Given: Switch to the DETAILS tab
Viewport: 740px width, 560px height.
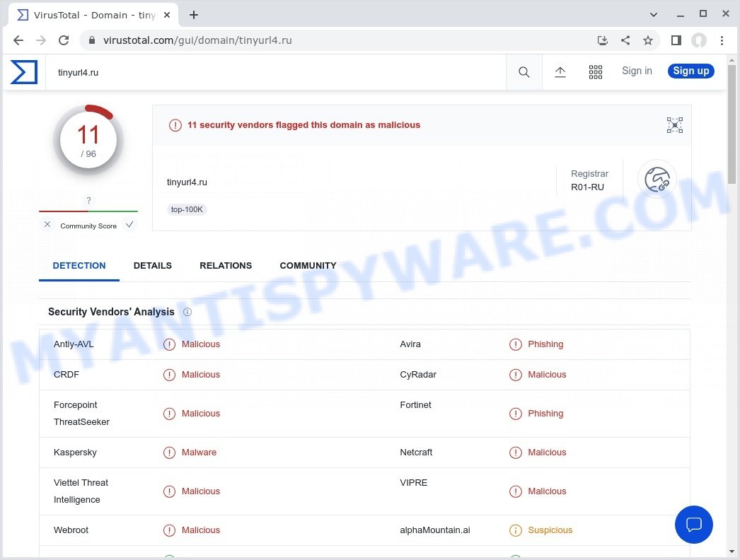Looking at the screenshot, I should (152, 266).
